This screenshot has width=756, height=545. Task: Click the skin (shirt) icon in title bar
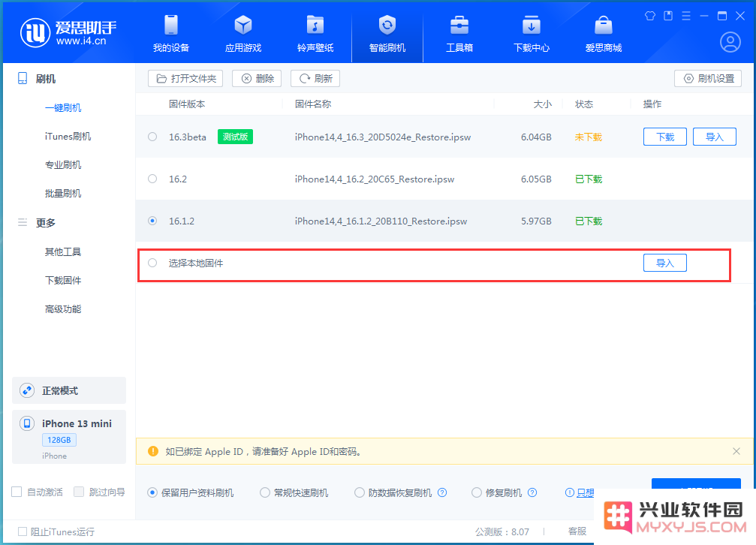pos(650,16)
